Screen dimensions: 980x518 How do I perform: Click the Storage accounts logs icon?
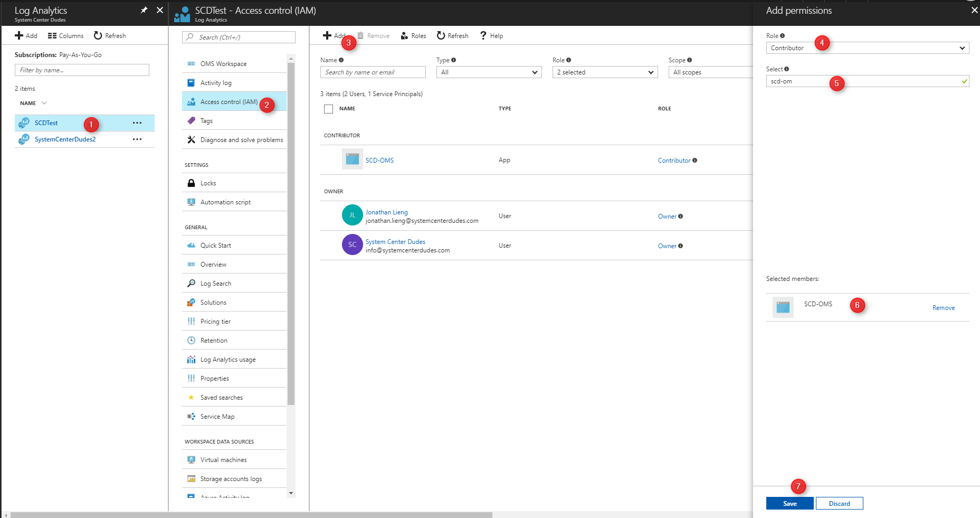(191, 479)
